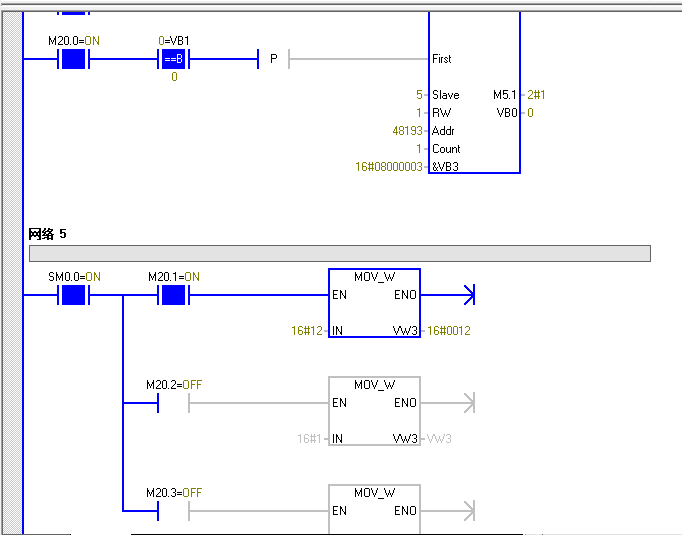Click the Slave parameter value 5
The height and width of the screenshot is (535, 682).
tap(420, 95)
